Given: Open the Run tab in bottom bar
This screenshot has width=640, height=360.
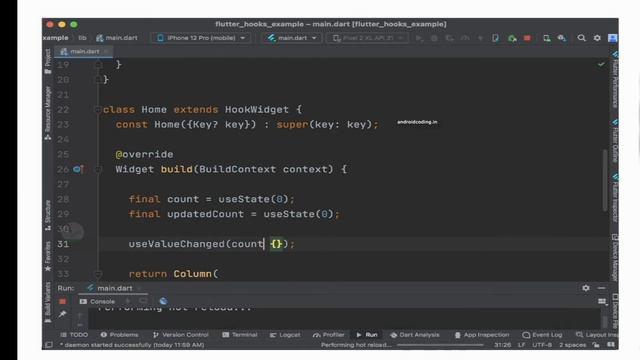Looking at the screenshot, I should (x=367, y=335).
